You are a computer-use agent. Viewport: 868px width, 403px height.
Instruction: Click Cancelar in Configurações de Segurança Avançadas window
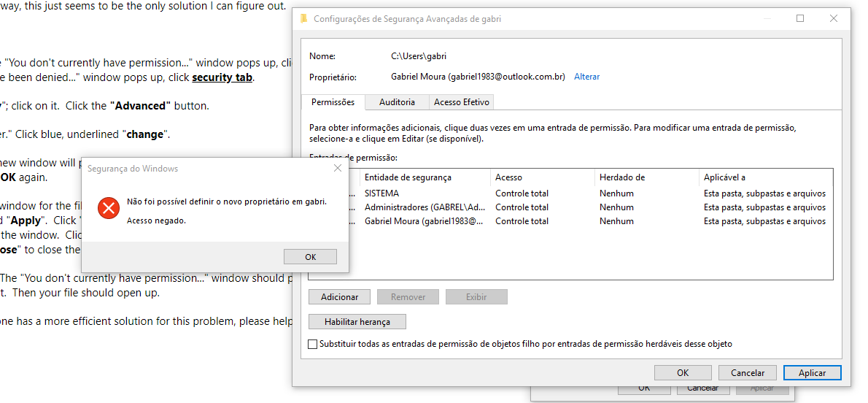point(748,373)
